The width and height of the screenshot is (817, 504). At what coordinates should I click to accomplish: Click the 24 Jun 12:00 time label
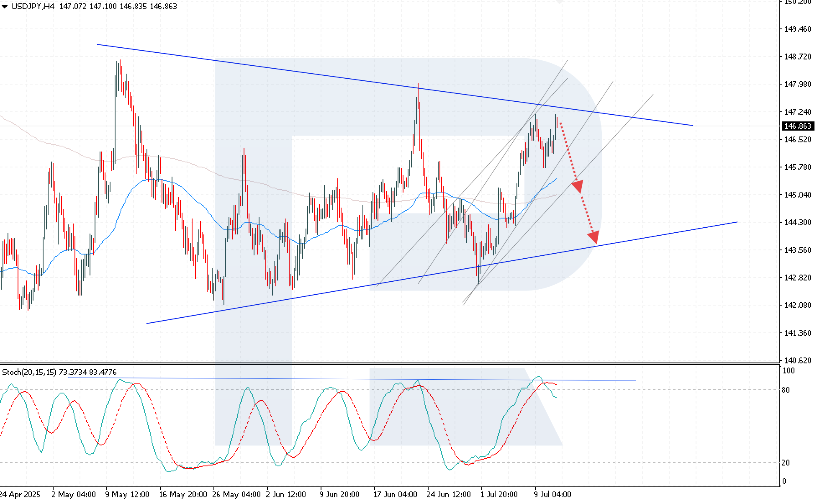pos(449,494)
